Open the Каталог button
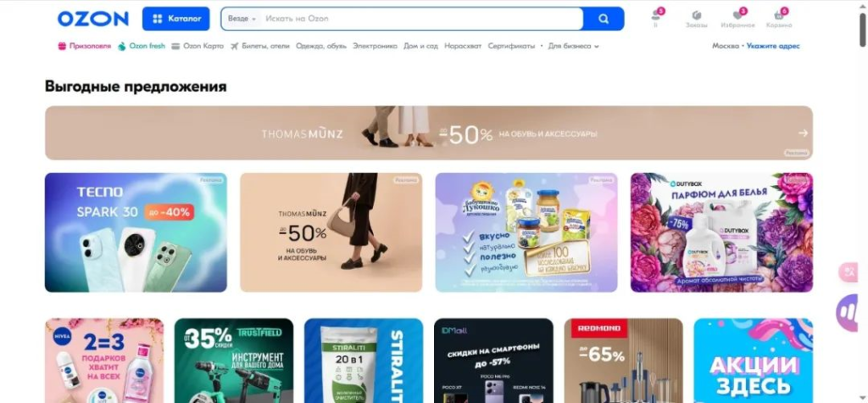This screenshot has height=403, width=868. click(x=176, y=19)
